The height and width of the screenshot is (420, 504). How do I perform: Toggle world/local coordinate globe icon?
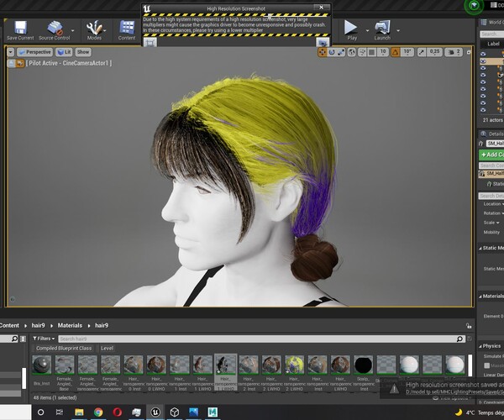pyautogui.click(x=352, y=52)
